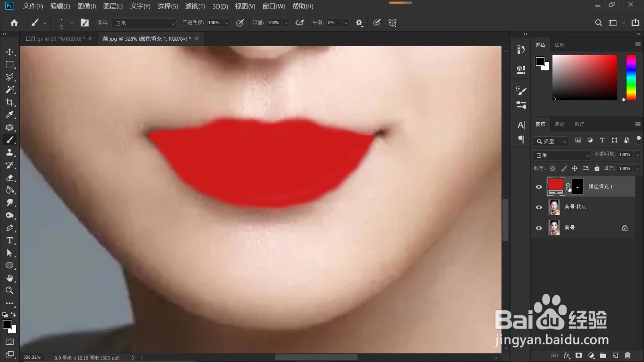Expand the layer fill 填充 arrow
This screenshot has height=362, width=644.
point(637,169)
